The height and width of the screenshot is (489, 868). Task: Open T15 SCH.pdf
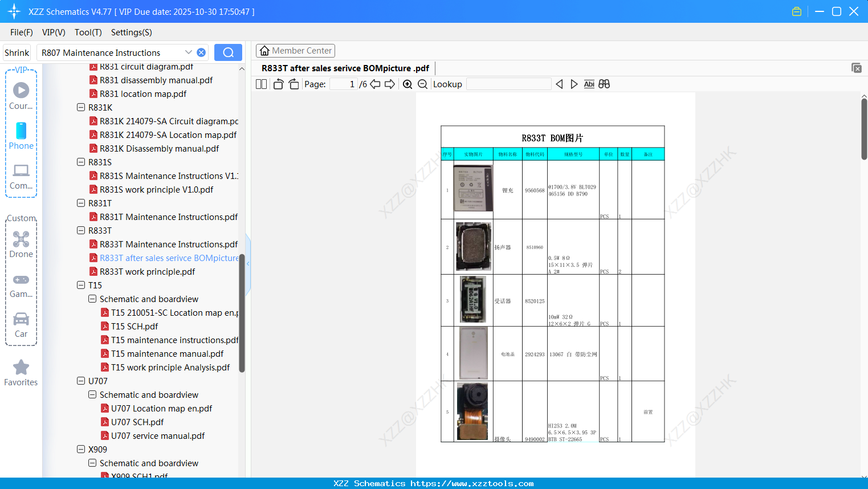point(135,327)
